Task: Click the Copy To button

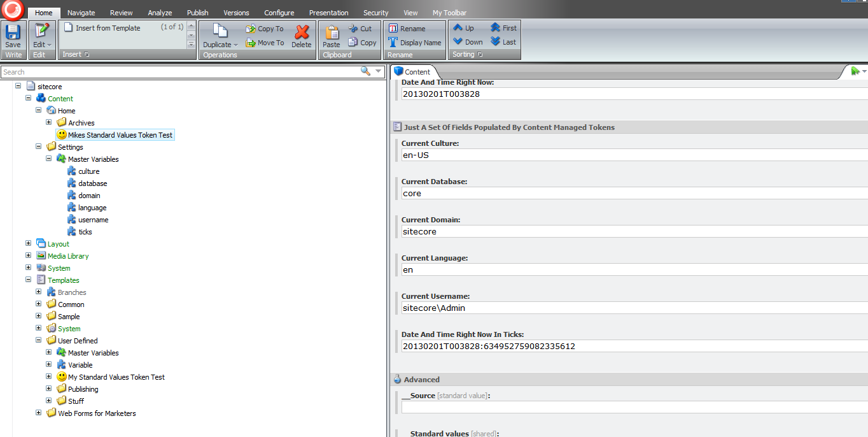Action: (x=264, y=29)
